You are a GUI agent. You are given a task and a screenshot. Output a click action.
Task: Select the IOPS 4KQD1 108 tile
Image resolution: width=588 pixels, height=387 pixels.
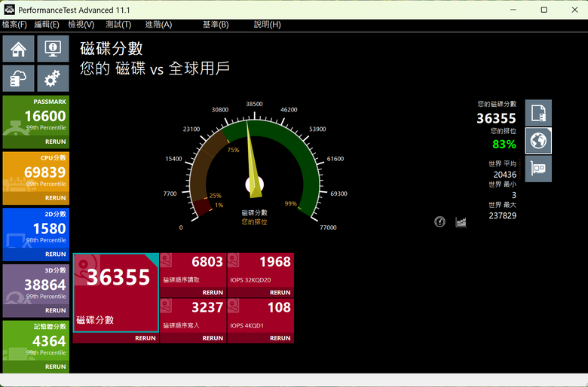pyautogui.click(x=261, y=316)
